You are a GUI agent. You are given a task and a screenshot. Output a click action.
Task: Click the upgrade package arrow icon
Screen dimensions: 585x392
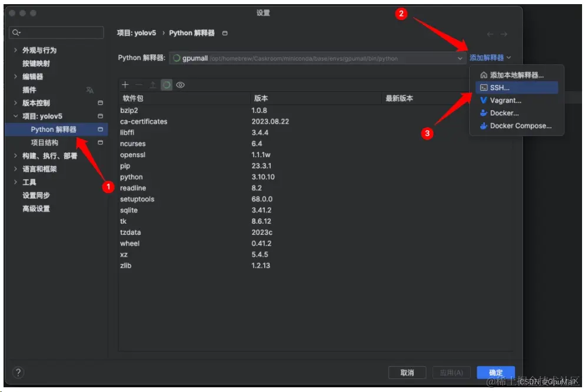coord(152,85)
